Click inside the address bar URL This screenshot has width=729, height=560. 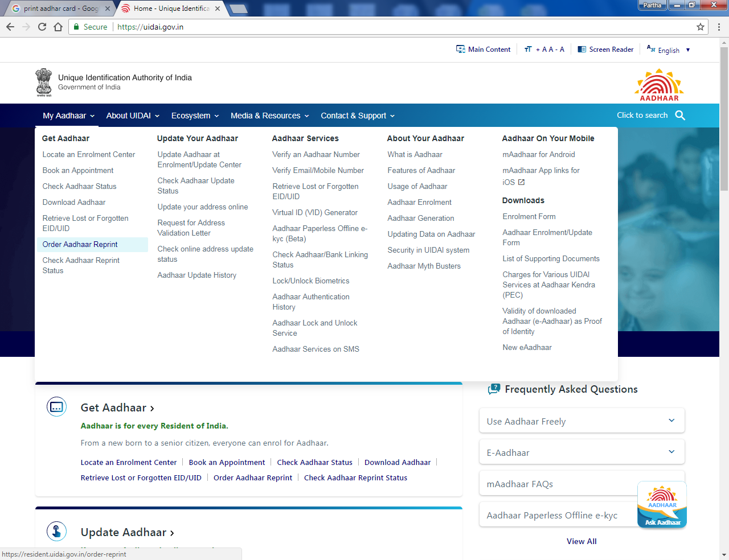[150, 27]
